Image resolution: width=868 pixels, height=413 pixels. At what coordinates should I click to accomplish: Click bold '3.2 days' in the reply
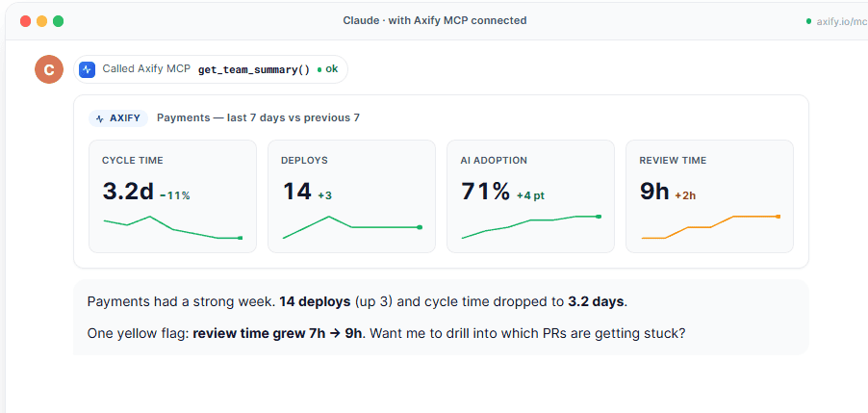[x=597, y=302]
